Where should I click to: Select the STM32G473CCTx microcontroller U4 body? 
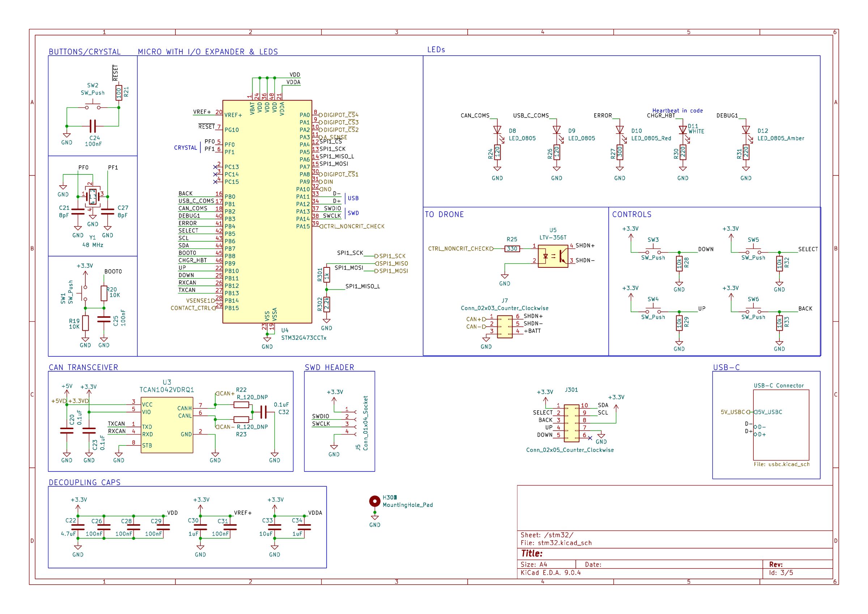pyautogui.click(x=267, y=211)
